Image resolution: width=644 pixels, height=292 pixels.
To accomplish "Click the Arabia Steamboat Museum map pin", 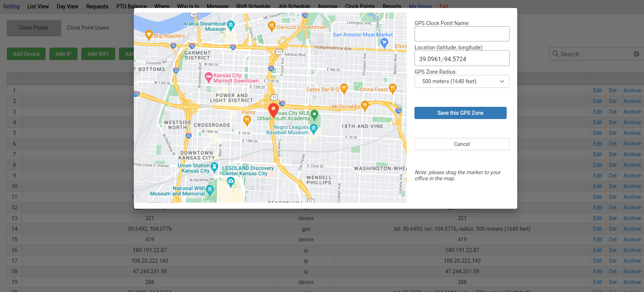I will [x=231, y=26].
